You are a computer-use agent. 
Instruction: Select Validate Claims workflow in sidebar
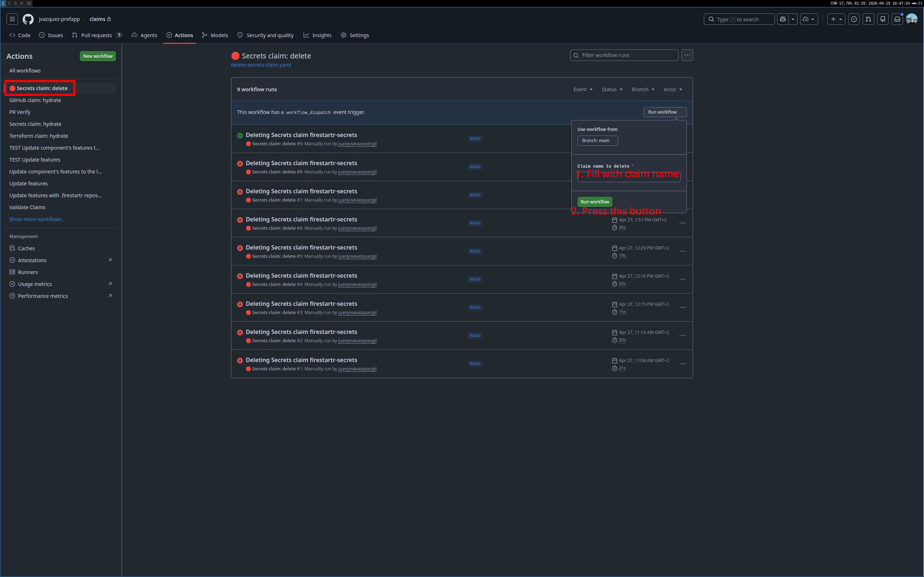tap(27, 207)
